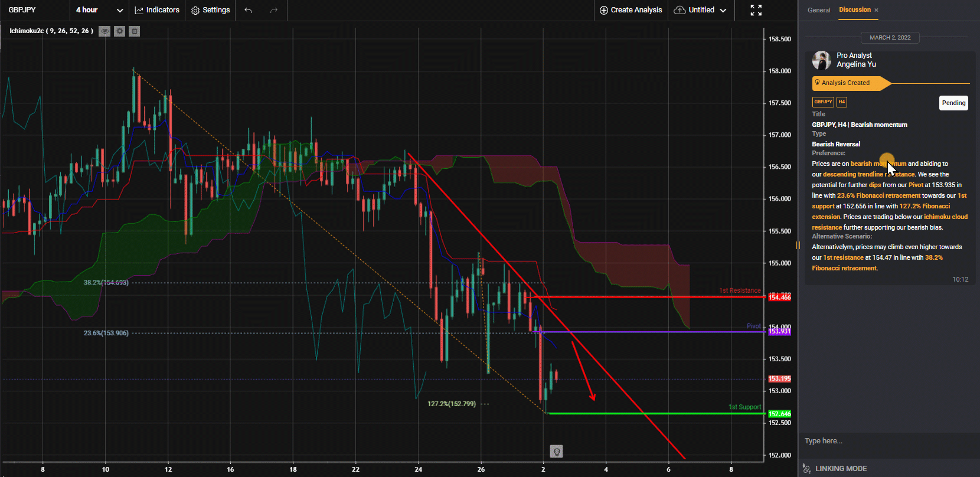980x477 pixels.
Task: Open the Untitled save dropdown
Action: 700,10
